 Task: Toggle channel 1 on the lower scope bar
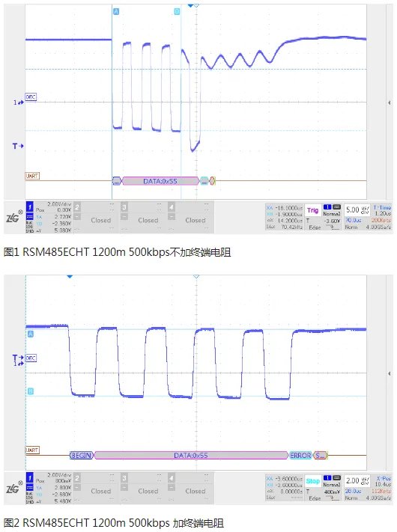[x=29, y=477]
